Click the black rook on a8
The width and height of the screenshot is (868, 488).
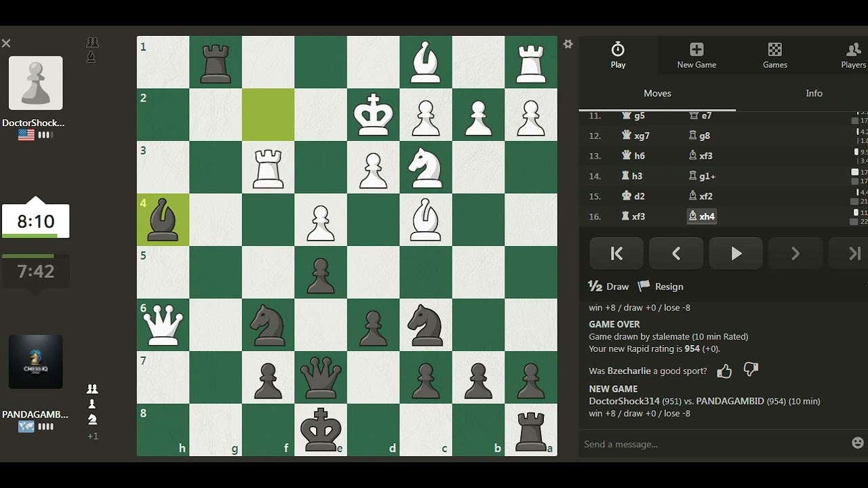click(531, 430)
